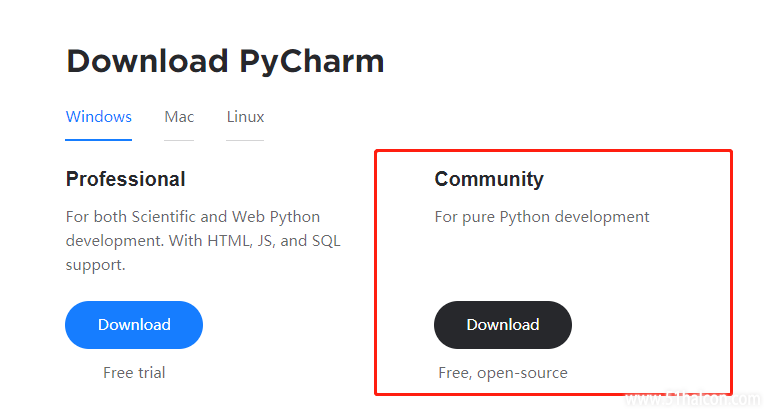
Task: Download the Community edition
Action: (503, 325)
